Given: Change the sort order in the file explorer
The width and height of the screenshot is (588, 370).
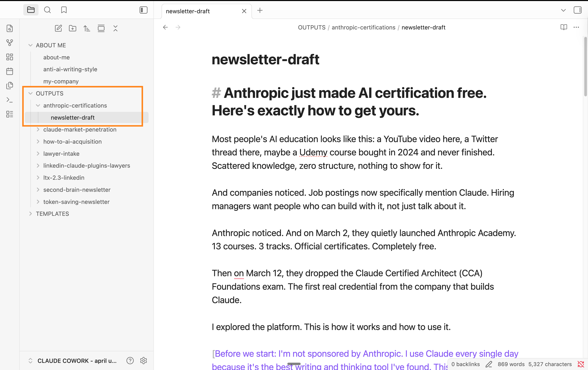Looking at the screenshot, I should point(87,28).
